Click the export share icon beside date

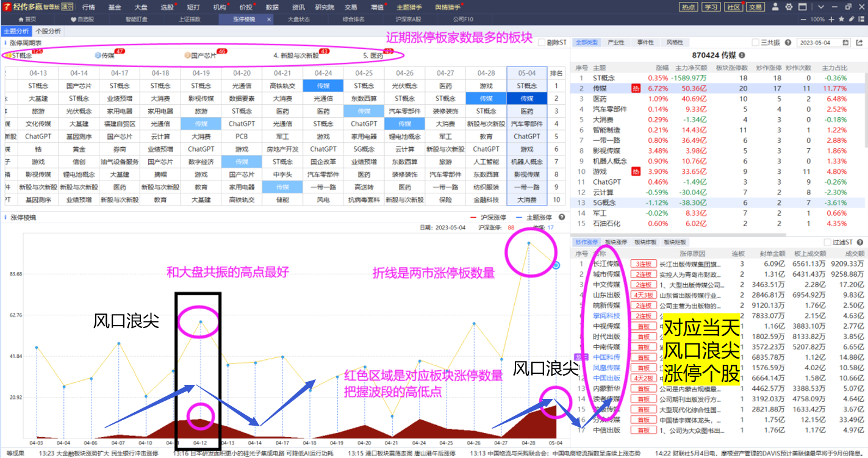click(x=859, y=43)
